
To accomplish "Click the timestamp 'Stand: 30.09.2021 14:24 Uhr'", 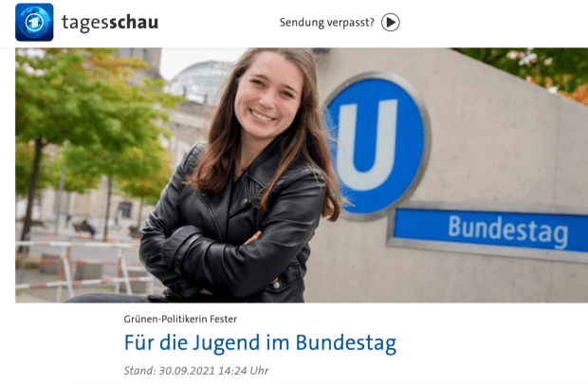I will coord(196,371).
